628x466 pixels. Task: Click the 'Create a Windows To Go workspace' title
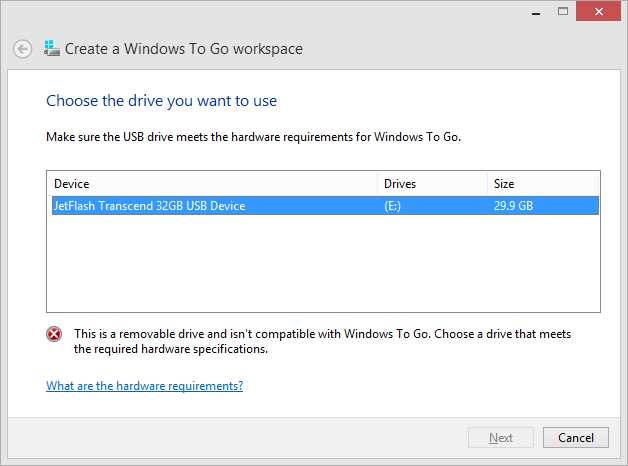point(184,49)
